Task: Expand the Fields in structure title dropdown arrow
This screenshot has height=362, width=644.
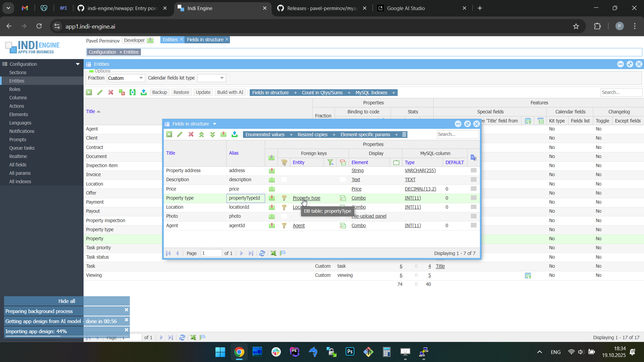Action: pos(215,124)
